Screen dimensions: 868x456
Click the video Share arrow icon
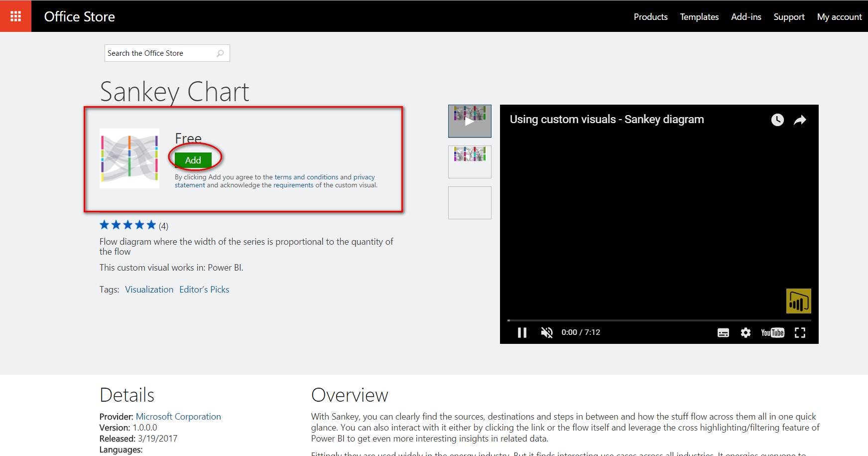[800, 120]
